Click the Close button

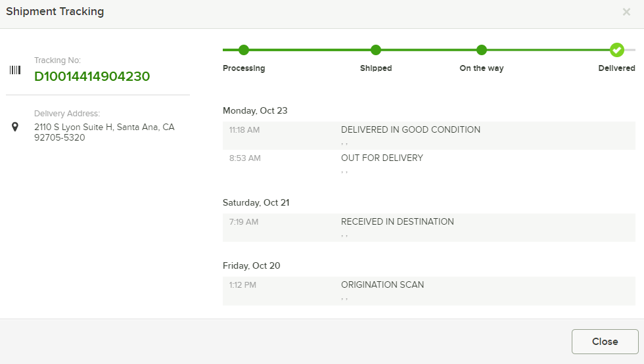[605, 342]
